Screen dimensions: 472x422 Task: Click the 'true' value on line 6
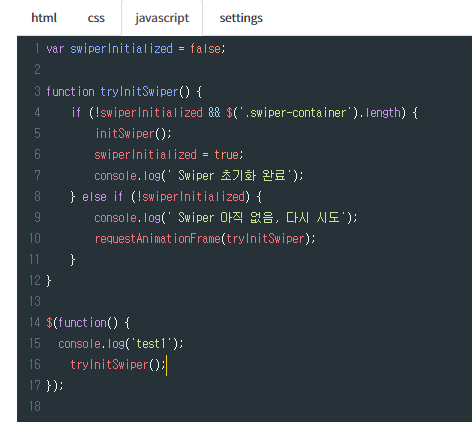click(x=226, y=155)
